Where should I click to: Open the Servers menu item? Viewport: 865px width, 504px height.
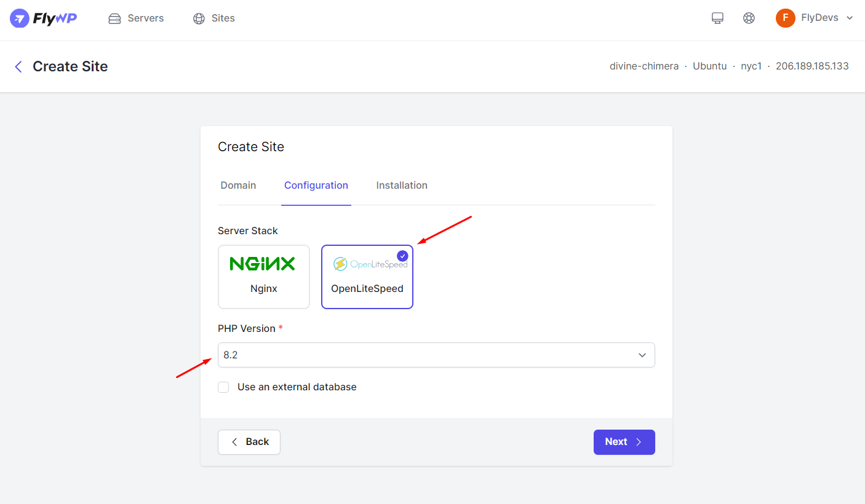click(x=136, y=18)
